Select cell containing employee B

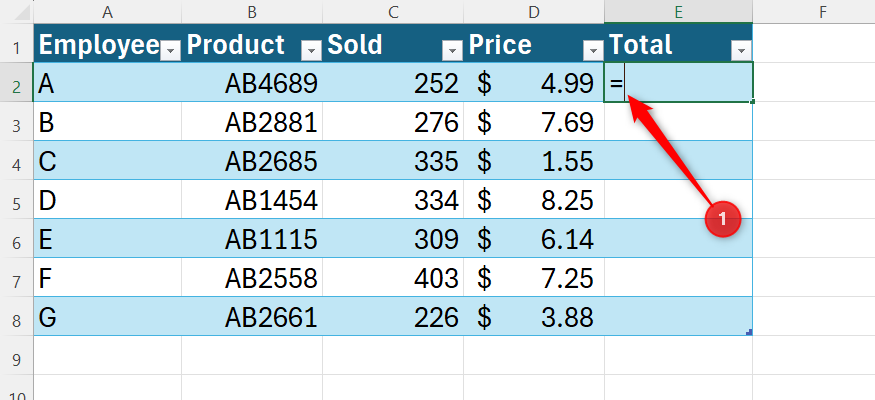[x=108, y=121]
